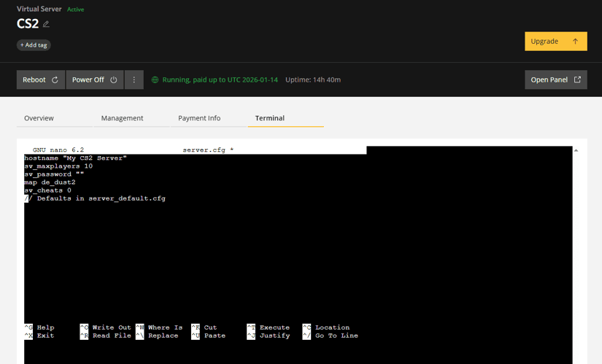Click the terminal scrollbar up arrow
The width and height of the screenshot is (602, 364).
576,150
